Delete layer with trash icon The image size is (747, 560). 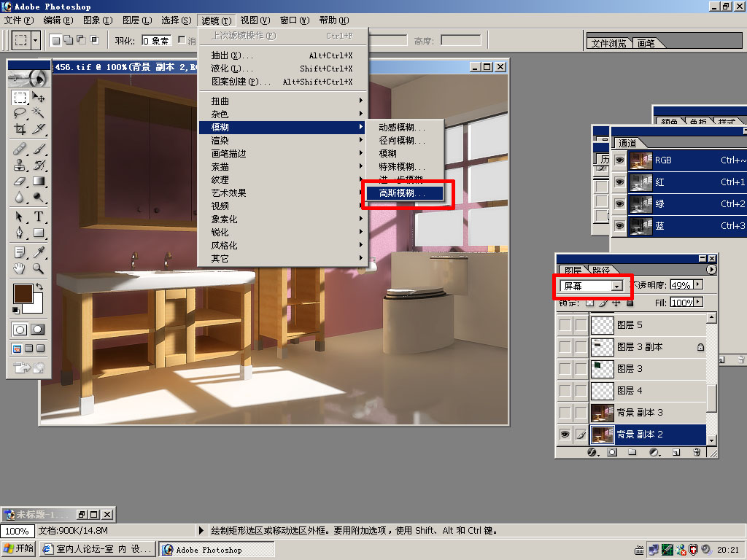(x=697, y=452)
